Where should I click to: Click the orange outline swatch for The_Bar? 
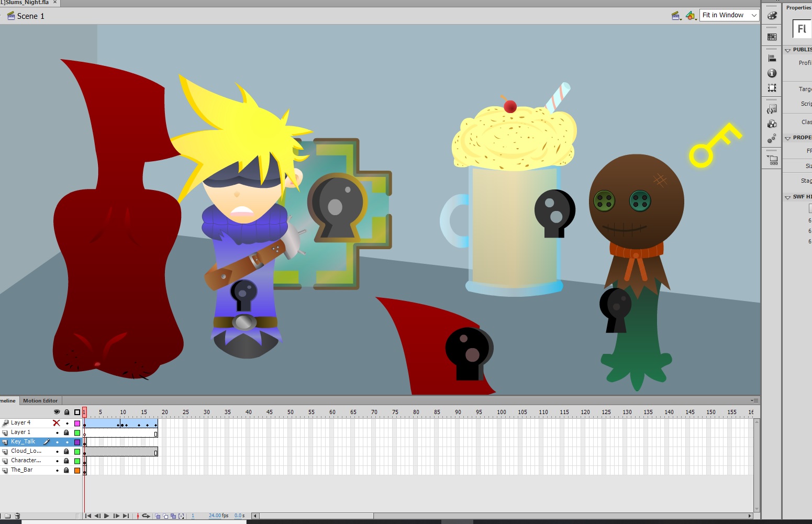pyautogui.click(x=77, y=471)
